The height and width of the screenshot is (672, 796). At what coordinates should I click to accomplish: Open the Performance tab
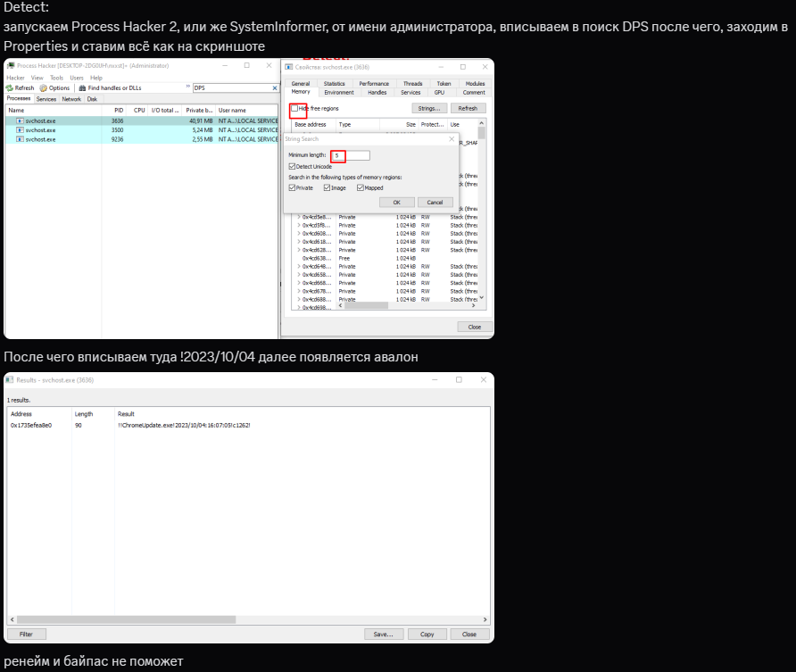click(x=374, y=83)
